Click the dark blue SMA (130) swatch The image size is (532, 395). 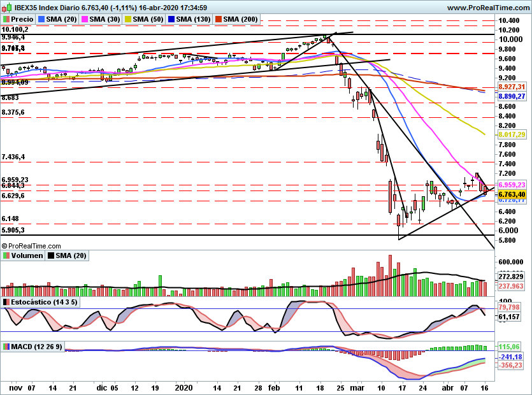(x=171, y=19)
